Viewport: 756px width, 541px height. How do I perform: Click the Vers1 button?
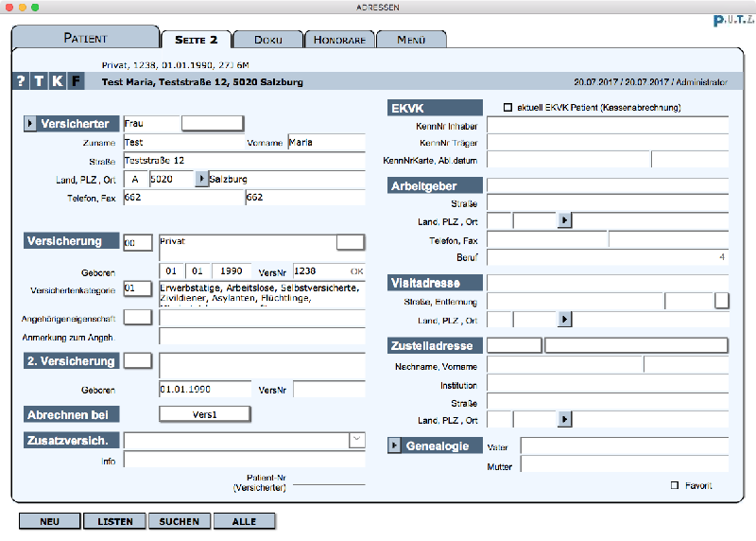pyautogui.click(x=205, y=414)
